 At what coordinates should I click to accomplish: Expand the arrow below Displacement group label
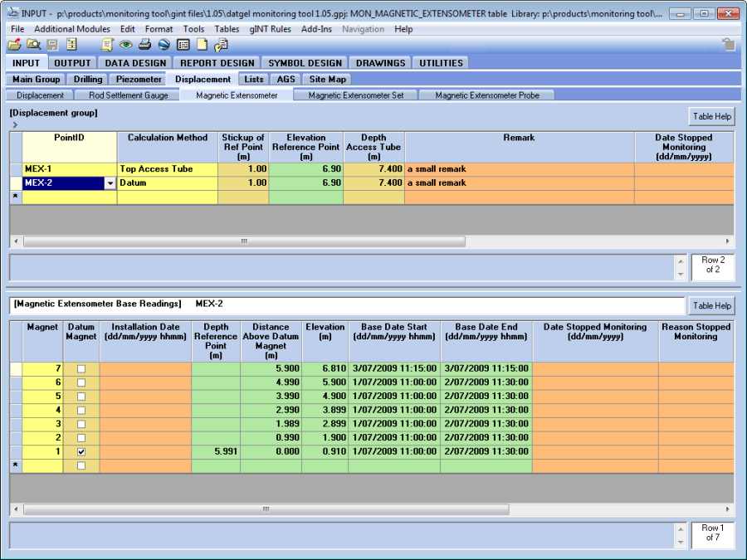coord(15,124)
